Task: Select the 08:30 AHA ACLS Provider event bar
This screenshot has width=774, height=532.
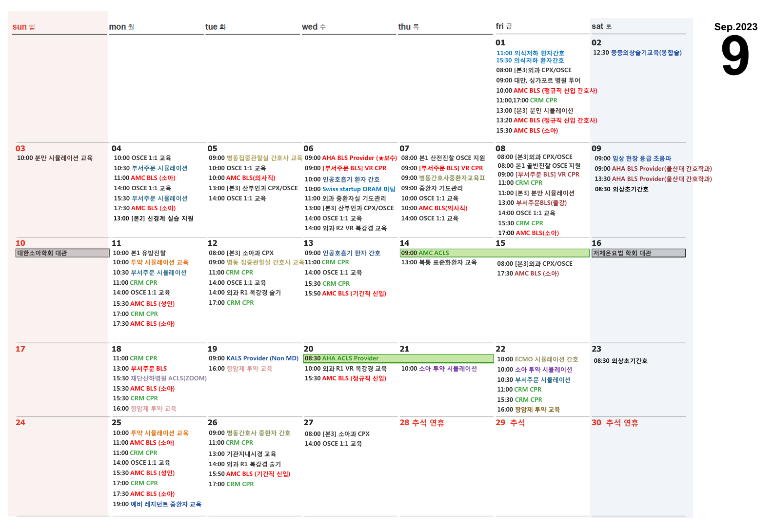Action: (x=398, y=358)
